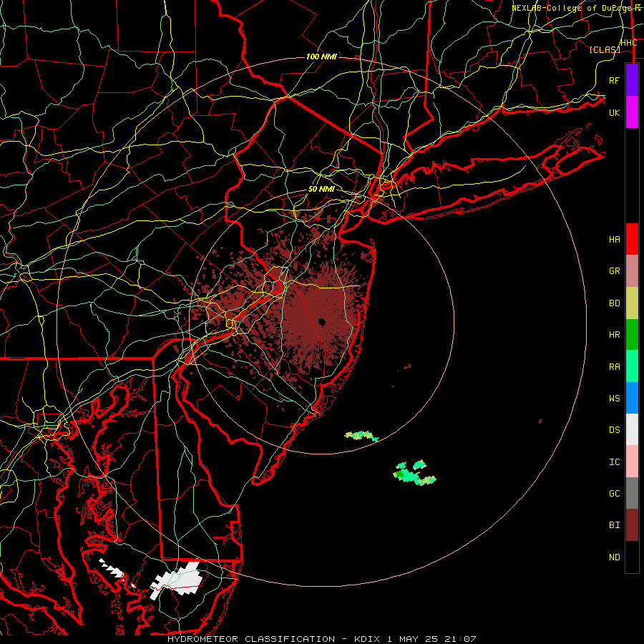The width and height of the screenshot is (644, 644).
Task: Click the IC legend label
Action: 614,462
